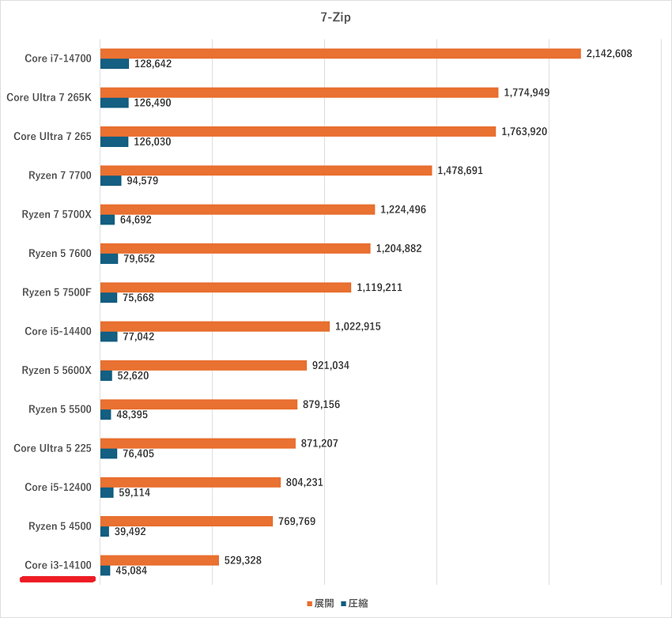Select the 529,328 data label

pyautogui.click(x=242, y=560)
